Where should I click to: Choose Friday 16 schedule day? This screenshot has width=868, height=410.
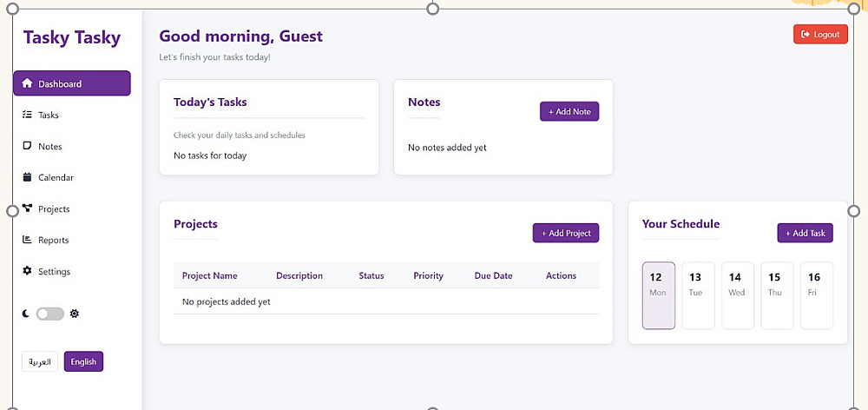tap(816, 295)
